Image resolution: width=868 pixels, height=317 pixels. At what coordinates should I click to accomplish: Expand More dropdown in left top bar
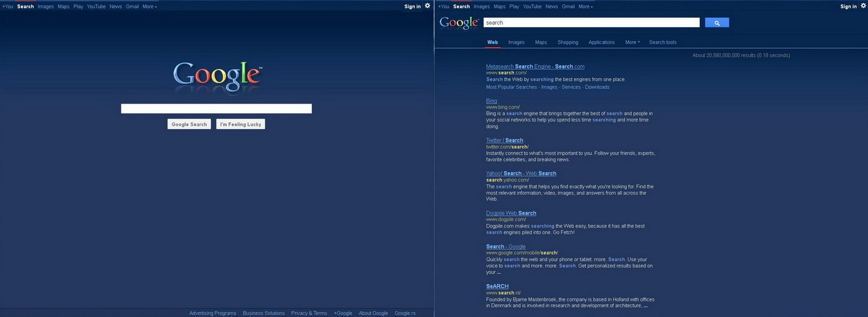click(149, 6)
